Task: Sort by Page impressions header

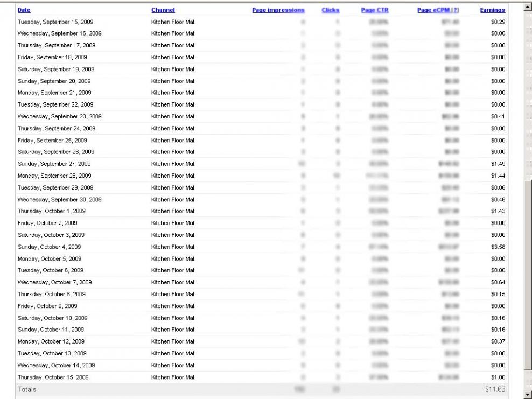Action: click(x=278, y=10)
